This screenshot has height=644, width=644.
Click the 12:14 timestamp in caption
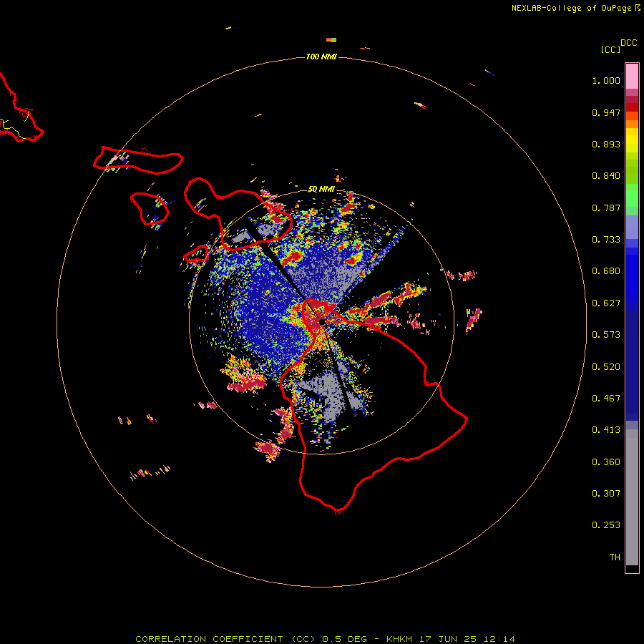tap(499, 639)
